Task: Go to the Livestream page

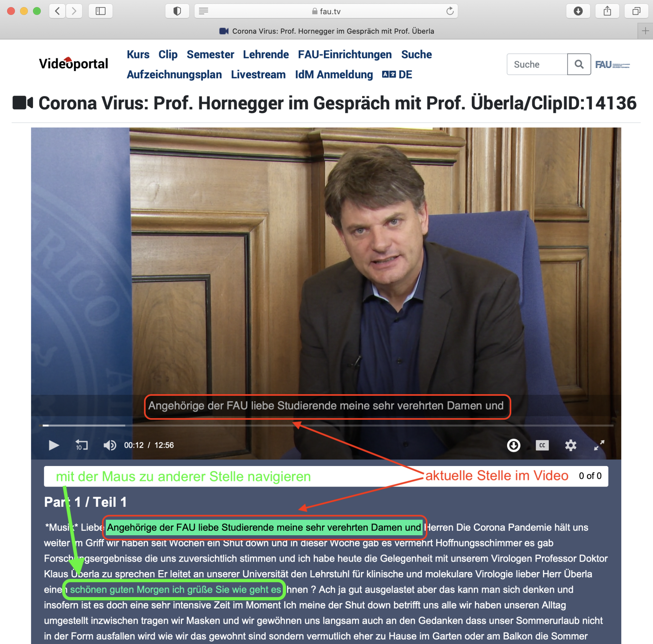Action: [x=258, y=74]
